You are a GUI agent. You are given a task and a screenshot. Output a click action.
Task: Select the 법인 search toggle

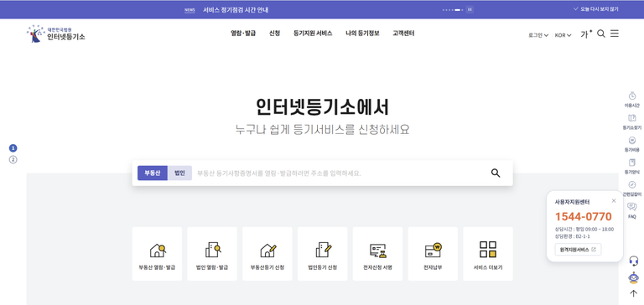point(179,173)
